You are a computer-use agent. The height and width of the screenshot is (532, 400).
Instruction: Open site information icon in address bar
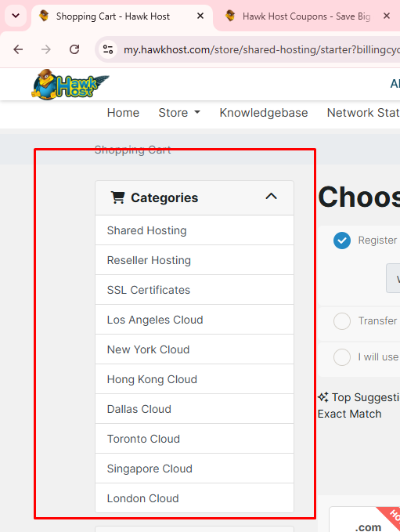coord(108,49)
